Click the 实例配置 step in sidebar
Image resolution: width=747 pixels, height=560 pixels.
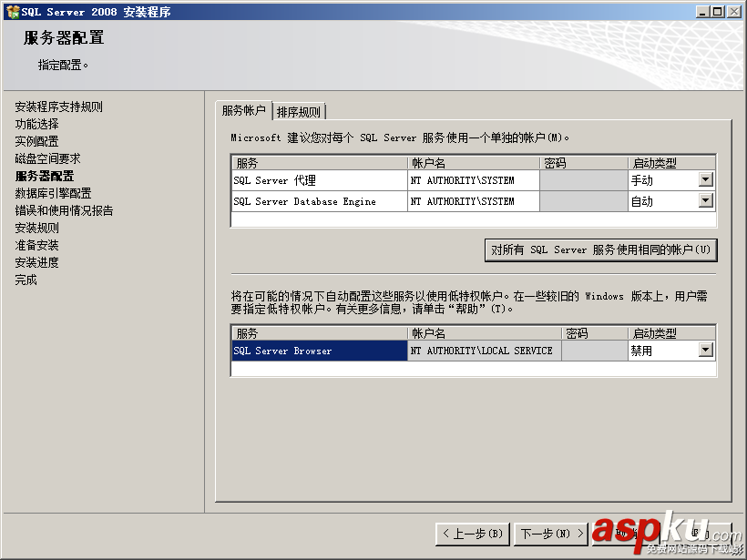click(36, 141)
